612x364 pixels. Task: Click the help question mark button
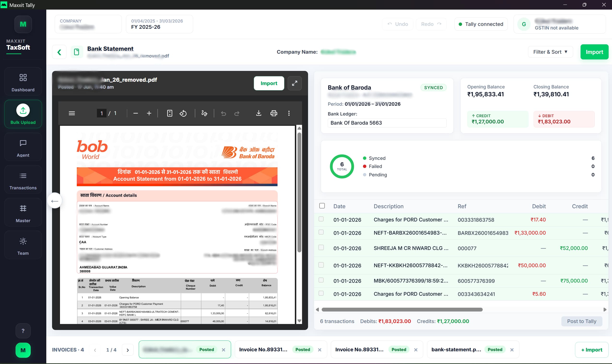[23, 331]
